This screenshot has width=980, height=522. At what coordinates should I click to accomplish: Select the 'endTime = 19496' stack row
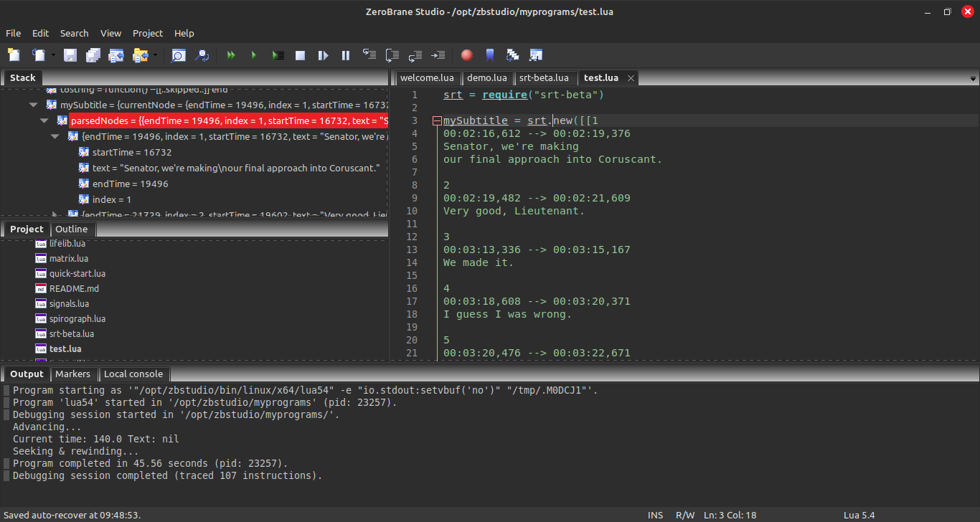tap(131, 184)
